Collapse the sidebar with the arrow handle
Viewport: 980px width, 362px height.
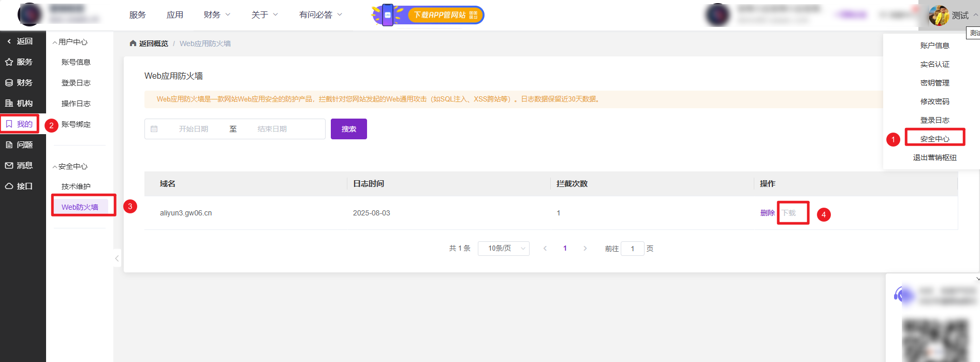tap(117, 258)
